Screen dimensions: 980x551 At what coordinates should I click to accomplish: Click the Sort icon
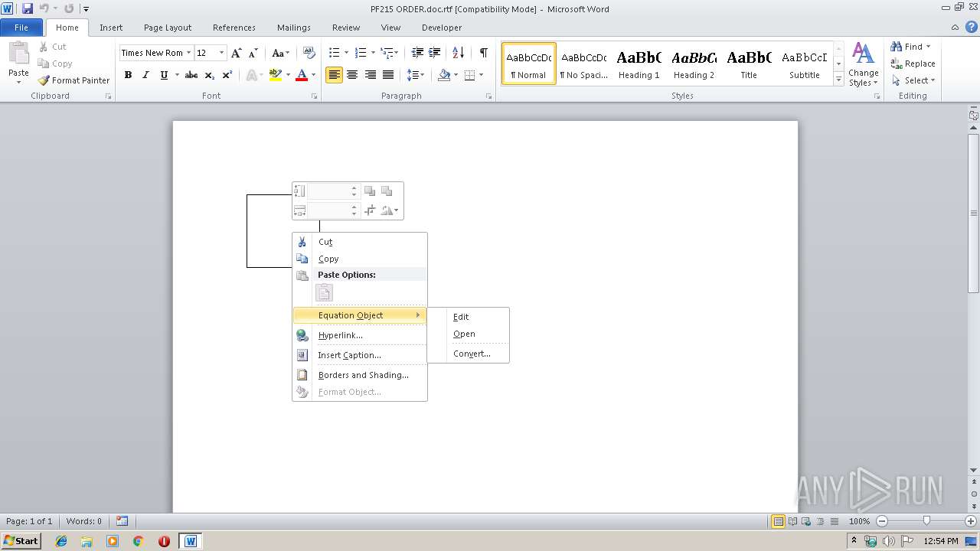click(x=458, y=53)
